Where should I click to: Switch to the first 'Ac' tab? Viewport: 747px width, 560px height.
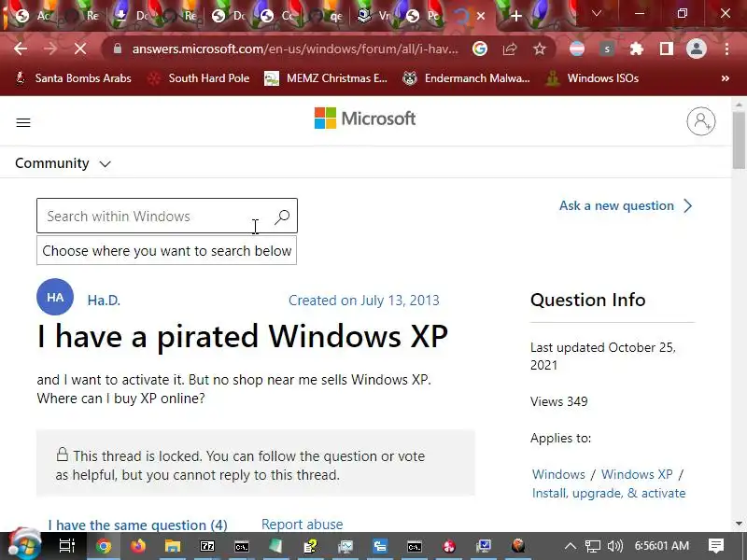(34, 16)
